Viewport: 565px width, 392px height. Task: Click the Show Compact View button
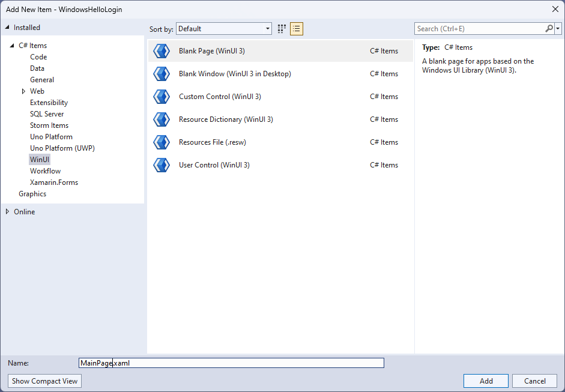coord(44,381)
